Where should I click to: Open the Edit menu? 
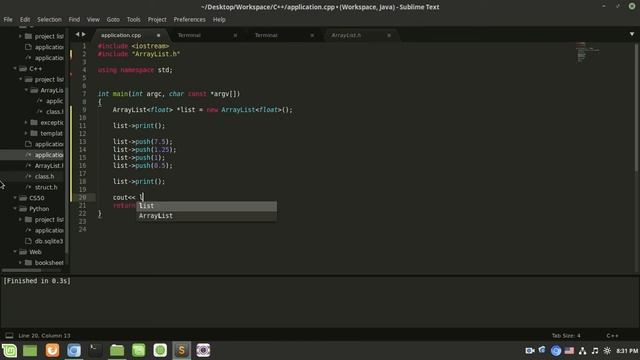(x=25, y=19)
